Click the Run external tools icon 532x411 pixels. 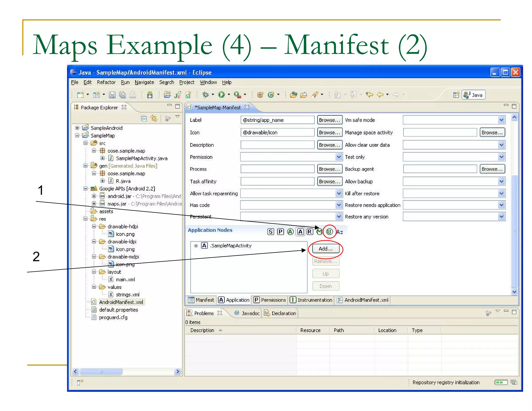(x=237, y=95)
